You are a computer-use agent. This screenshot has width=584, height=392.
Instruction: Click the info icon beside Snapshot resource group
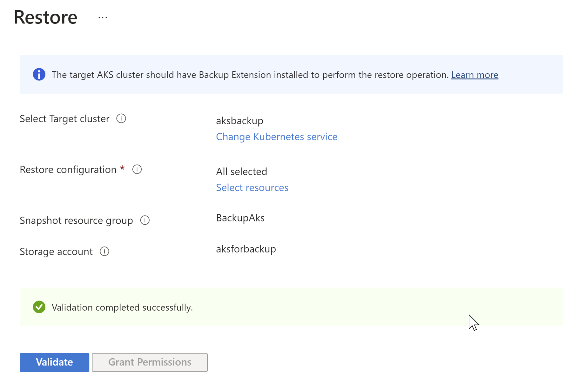click(x=145, y=220)
